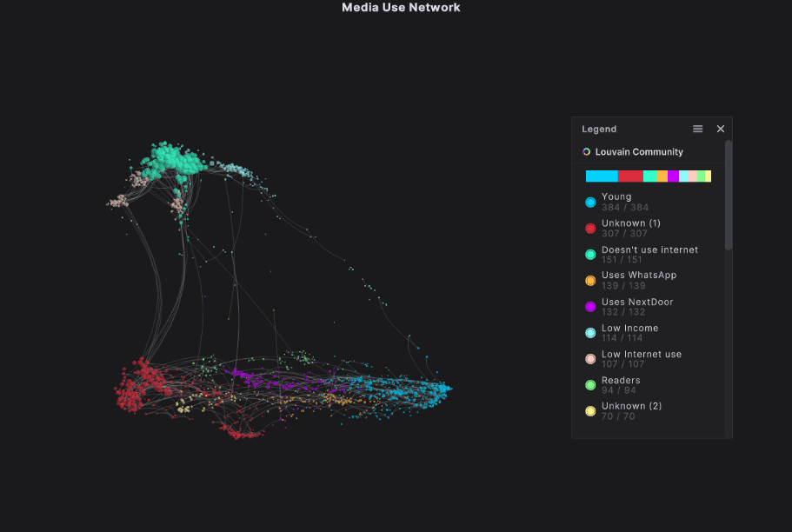This screenshot has height=532, width=792.
Task: Select the 'Unknown (1)' legend label
Action: coord(631,223)
